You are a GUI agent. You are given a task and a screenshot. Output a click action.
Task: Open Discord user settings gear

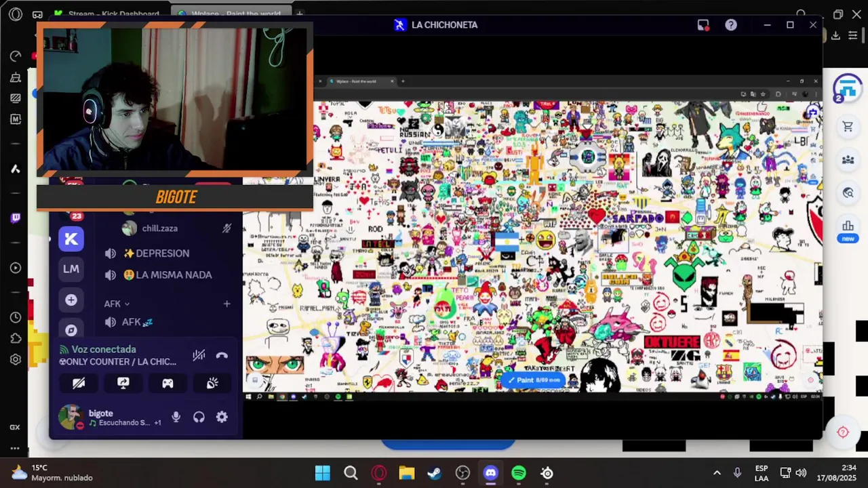[222, 418]
